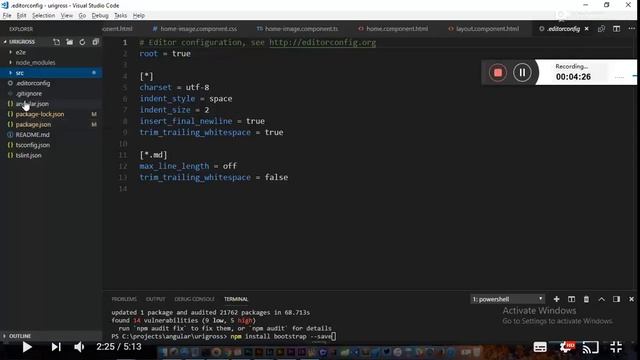Toggle video subtitles
The image size is (640, 360).
point(540,347)
